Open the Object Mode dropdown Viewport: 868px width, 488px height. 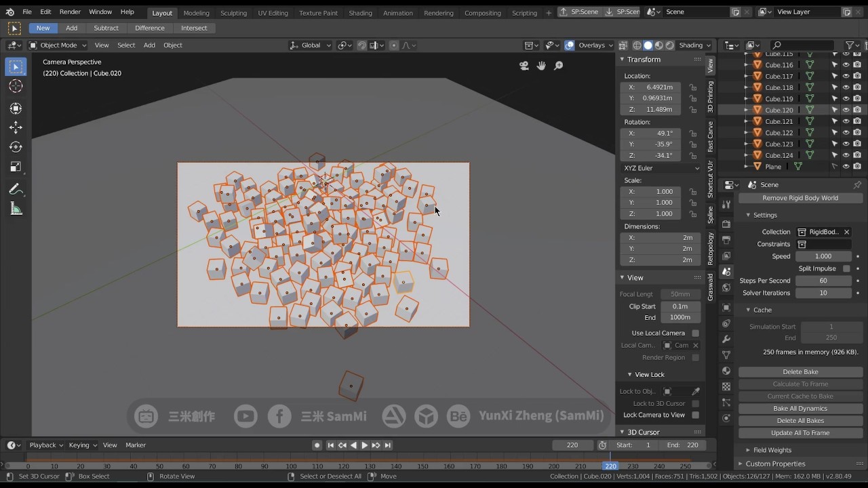pyautogui.click(x=58, y=45)
